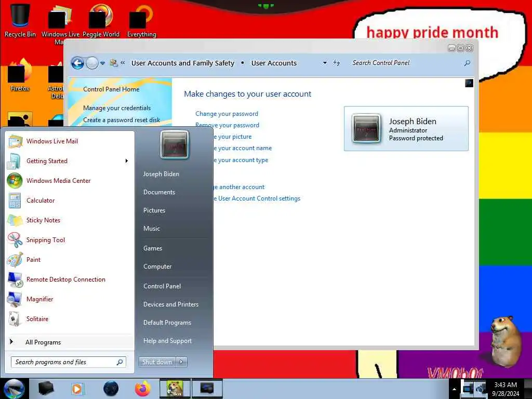532x399 pixels.
Task: Click User Accounts breadcrumb in address bar
Action: pyautogui.click(x=274, y=63)
